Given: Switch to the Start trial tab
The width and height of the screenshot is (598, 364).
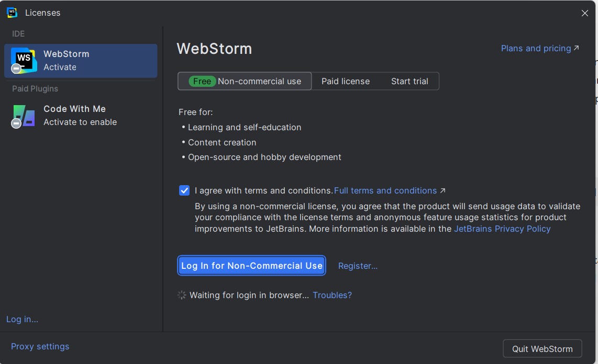Looking at the screenshot, I should [x=409, y=81].
